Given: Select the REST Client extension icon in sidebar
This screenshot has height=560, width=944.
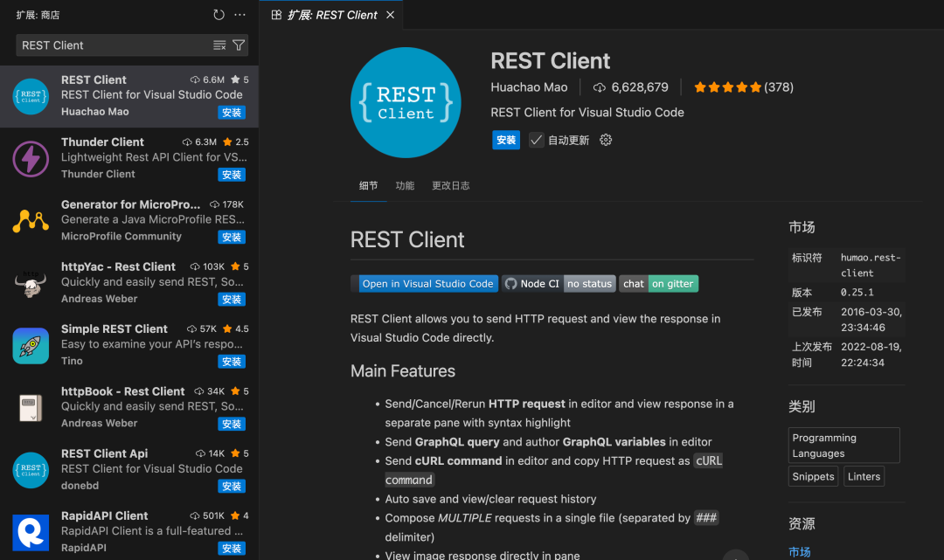Looking at the screenshot, I should point(31,96).
